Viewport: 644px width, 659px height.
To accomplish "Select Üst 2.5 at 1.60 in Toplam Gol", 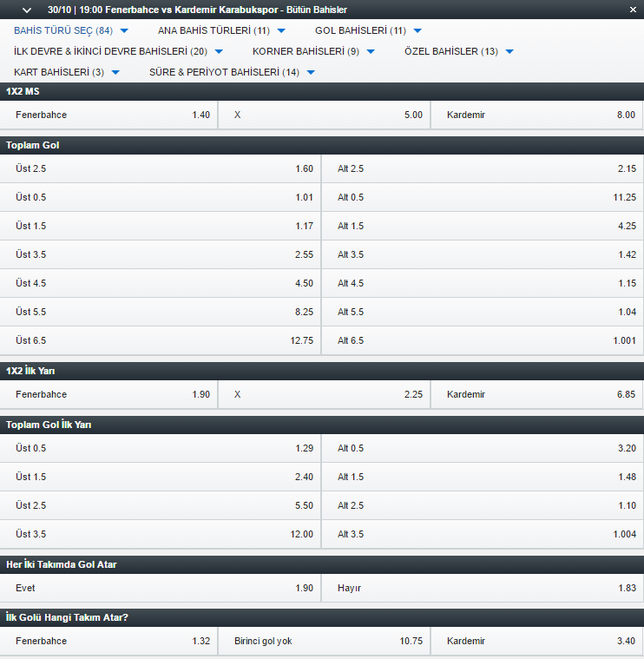I will tap(161, 168).
